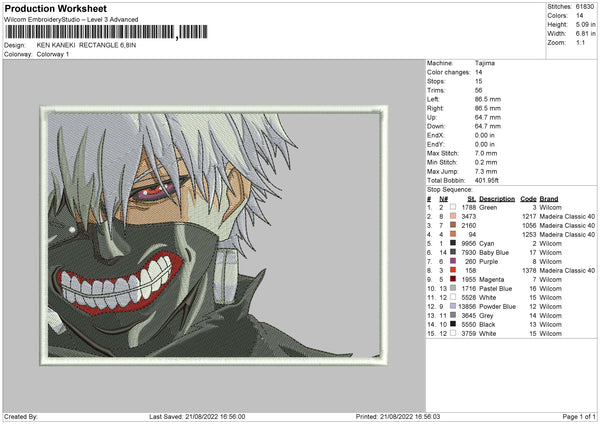Select design name 'KEN KANEKI RECTANGLE 6,8IN'
600x424 pixels.
pos(86,45)
